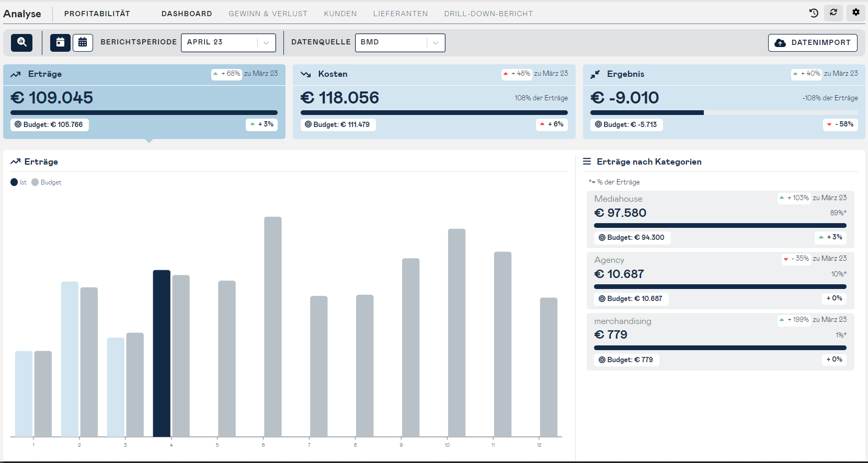This screenshot has height=463, width=868.
Task: Click target icon in Budget € 10.687
Action: click(x=602, y=298)
